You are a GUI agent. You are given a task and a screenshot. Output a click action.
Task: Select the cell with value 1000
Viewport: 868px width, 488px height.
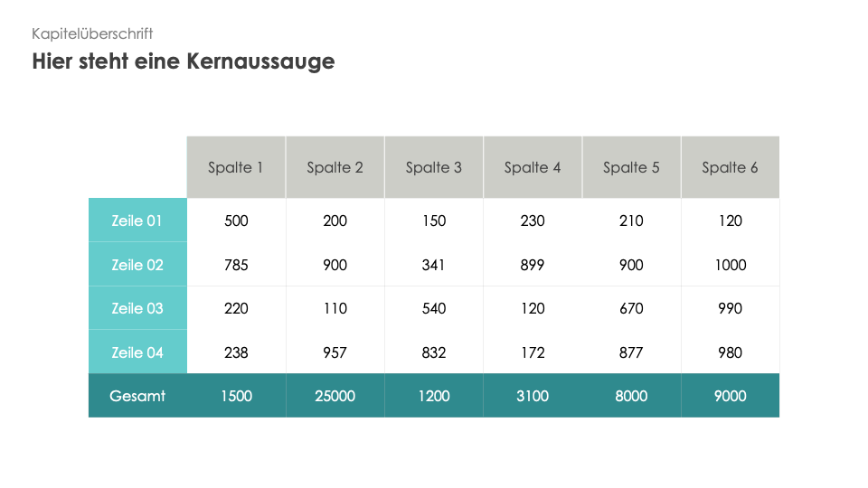(x=731, y=264)
